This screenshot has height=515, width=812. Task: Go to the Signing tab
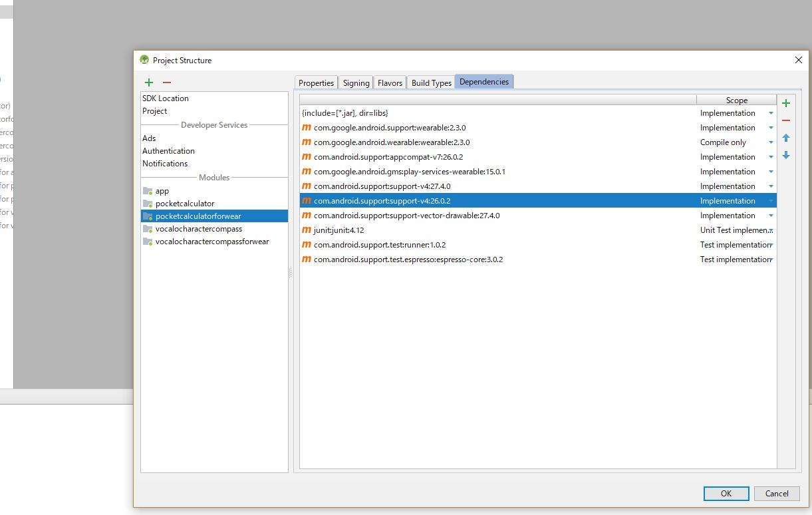[x=356, y=83]
